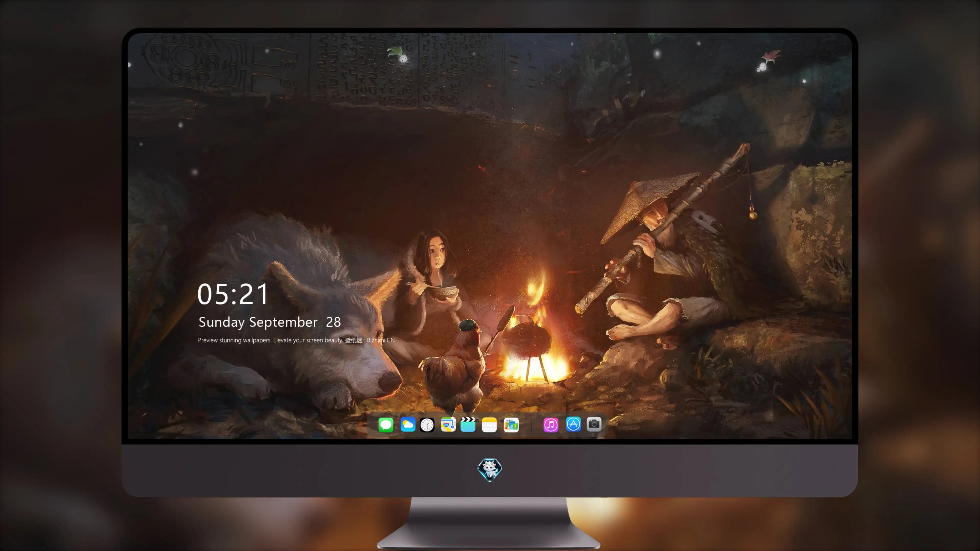Open the App Store from the dock
The image size is (980, 551).
pyautogui.click(x=573, y=424)
